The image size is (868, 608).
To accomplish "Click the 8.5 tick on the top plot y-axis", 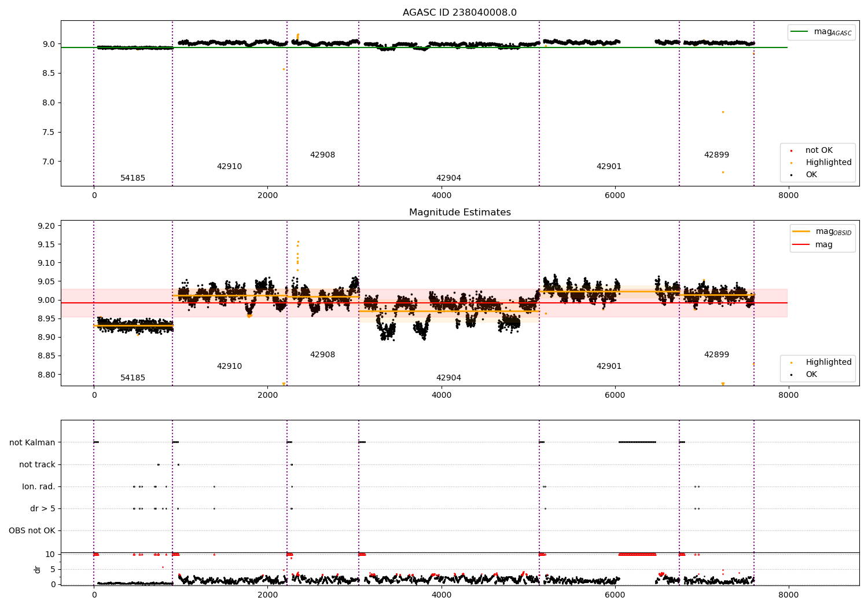I will pyautogui.click(x=49, y=74).
